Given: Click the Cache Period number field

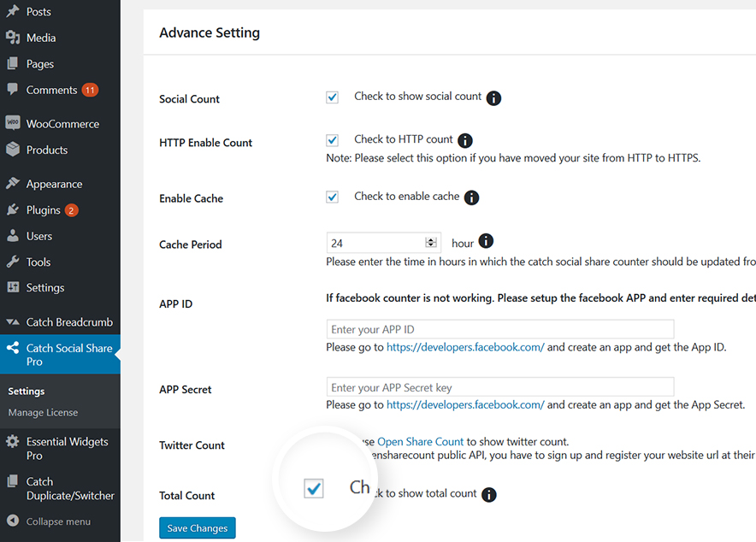Looking at the screenshot, I should 384,243.
